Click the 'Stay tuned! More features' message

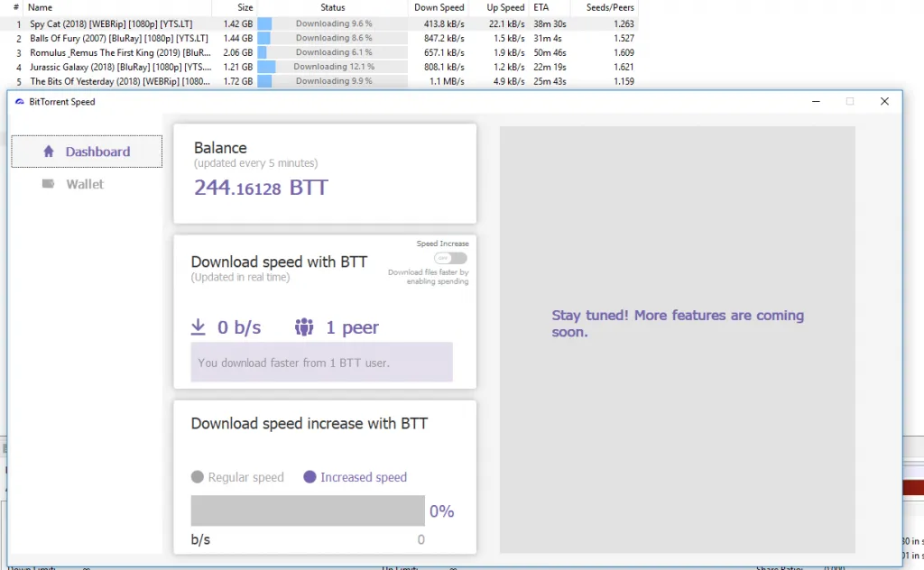pos(678,323)
